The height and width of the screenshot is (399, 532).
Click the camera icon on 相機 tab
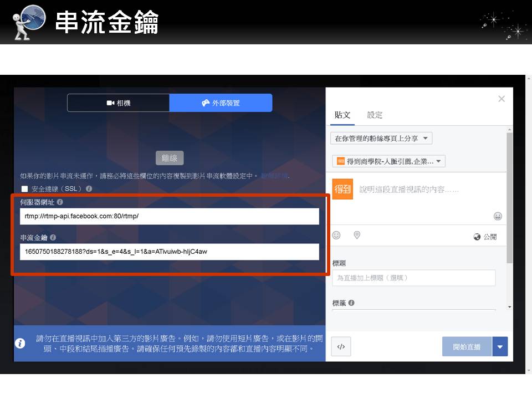pos(110,103)
